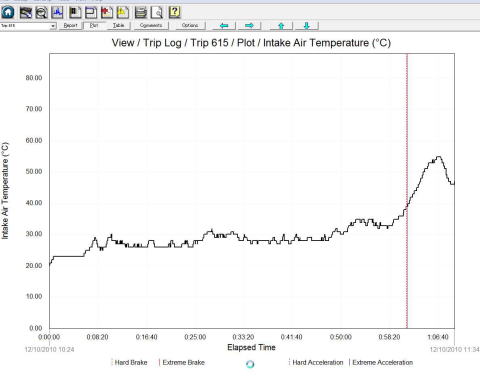
Task: Go back with the left cyan arrow
Action: point(224,26)
